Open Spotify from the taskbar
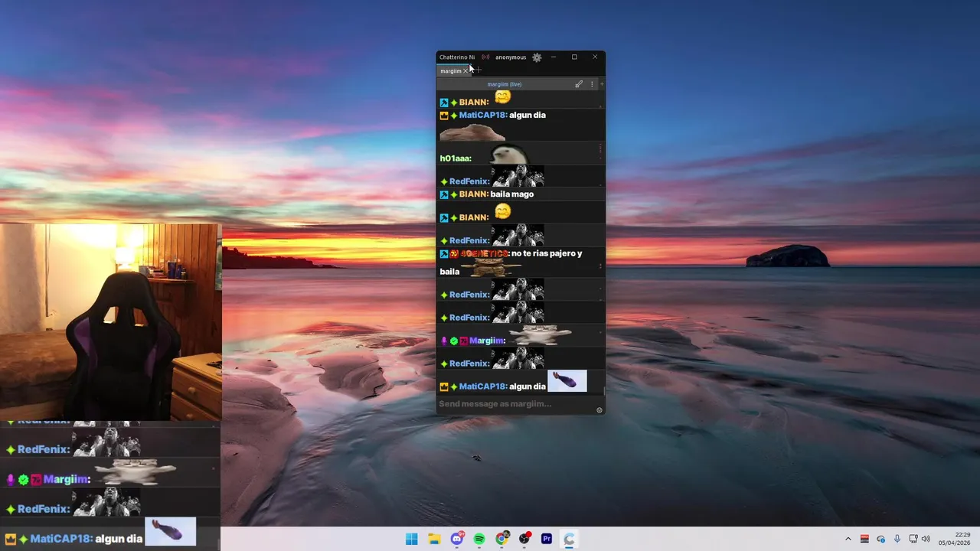The height and width of the screenshot is (551, 980). coord(479,539)
